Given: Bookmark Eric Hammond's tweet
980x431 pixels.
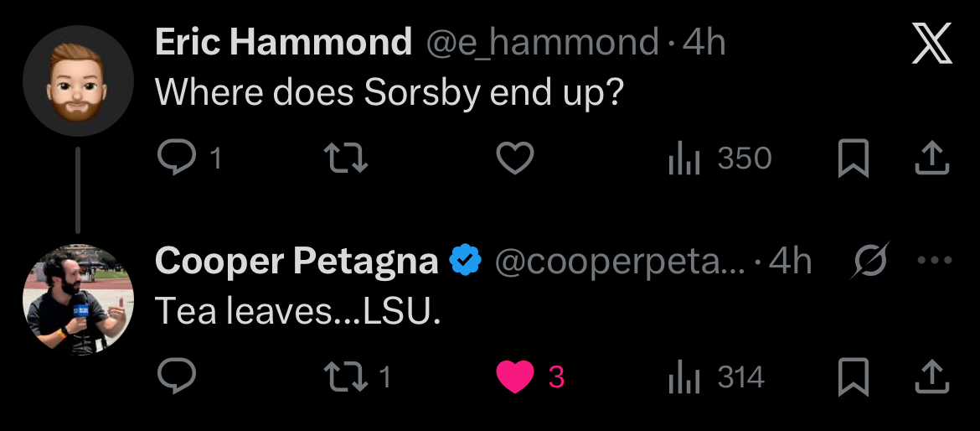Looking at the screenshot, I should tap(853, 158).
